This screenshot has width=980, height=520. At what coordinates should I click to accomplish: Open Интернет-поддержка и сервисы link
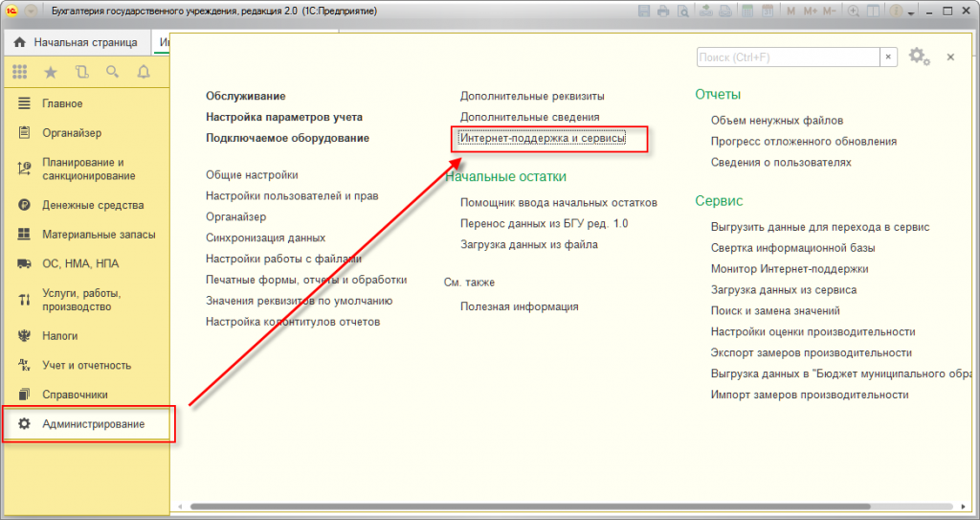pyautogui.click(x=542, y=138)
